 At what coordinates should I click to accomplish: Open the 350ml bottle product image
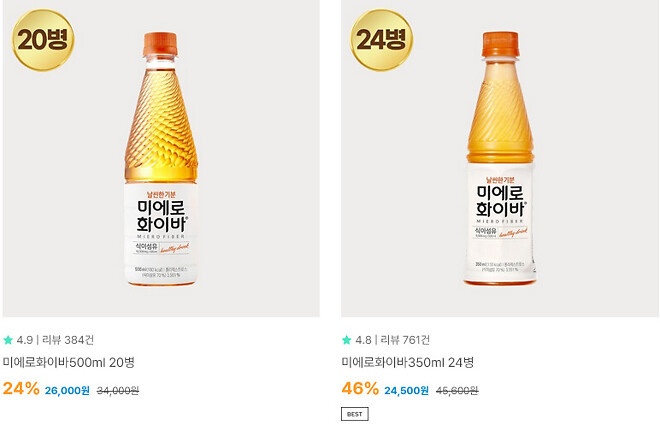pyautogui.click(x=500, y=158)
